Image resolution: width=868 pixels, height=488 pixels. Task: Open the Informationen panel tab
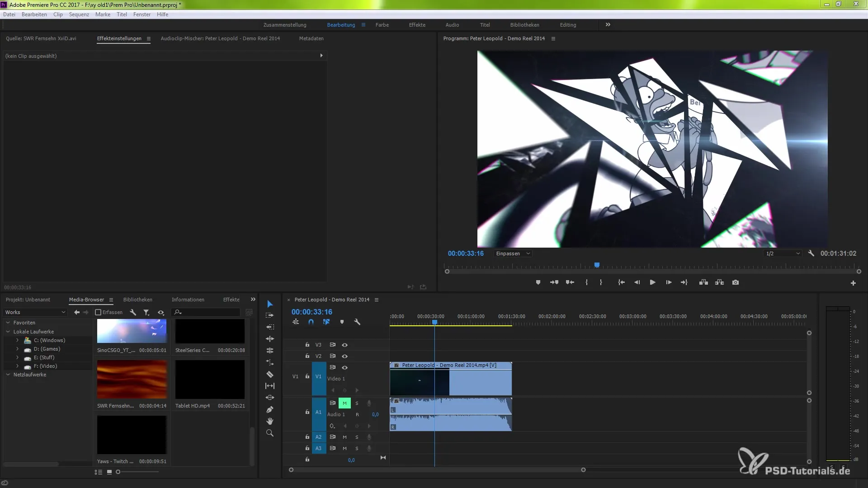tap(188, 300)
